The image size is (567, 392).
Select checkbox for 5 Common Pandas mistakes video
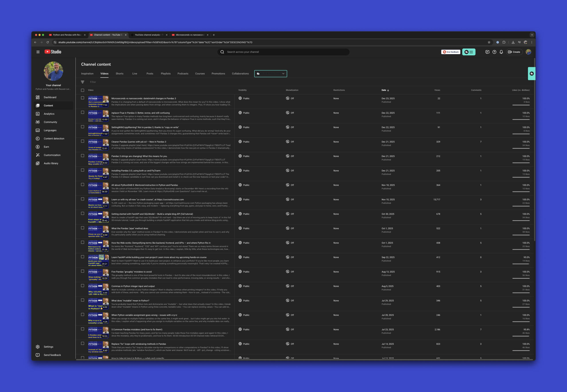(x=83, y=329)
